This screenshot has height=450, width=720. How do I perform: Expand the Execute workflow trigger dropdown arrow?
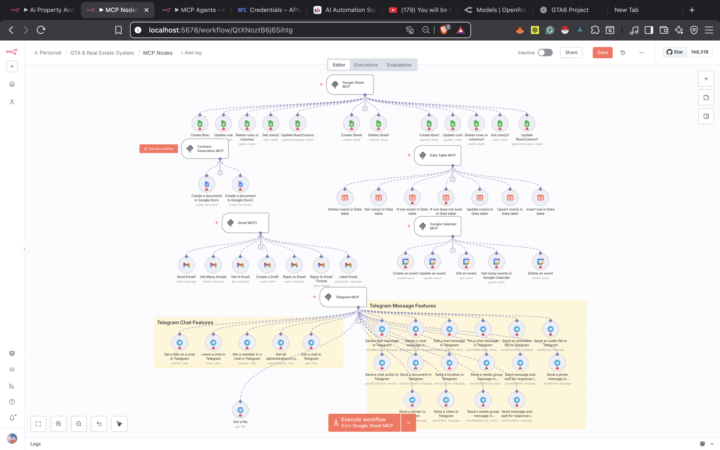coord(408,423)
